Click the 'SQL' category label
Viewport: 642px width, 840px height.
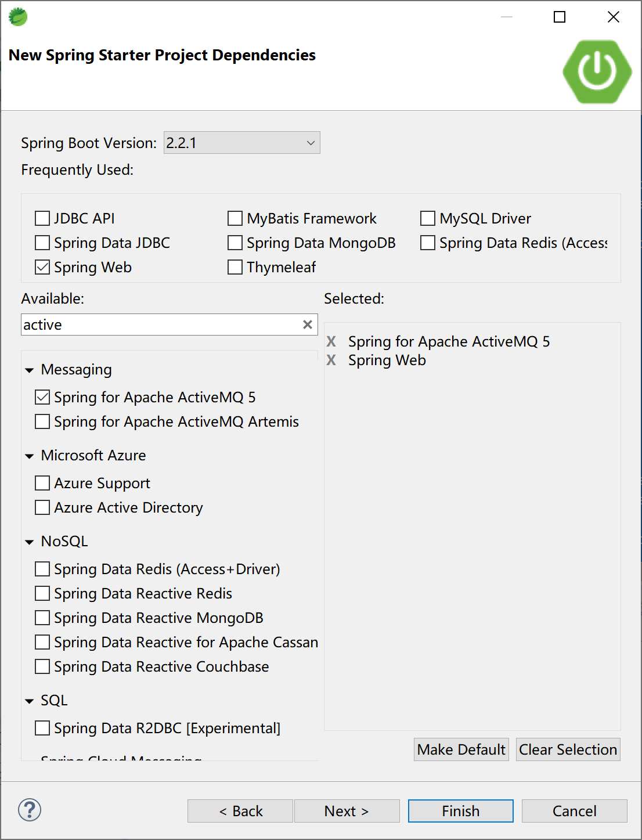[x=54, y=700]
